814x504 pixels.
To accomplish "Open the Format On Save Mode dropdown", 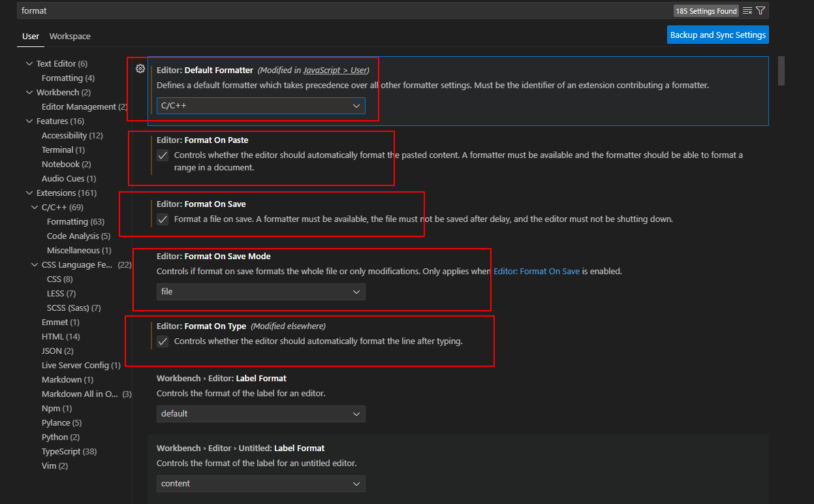I will click(261, 292).
